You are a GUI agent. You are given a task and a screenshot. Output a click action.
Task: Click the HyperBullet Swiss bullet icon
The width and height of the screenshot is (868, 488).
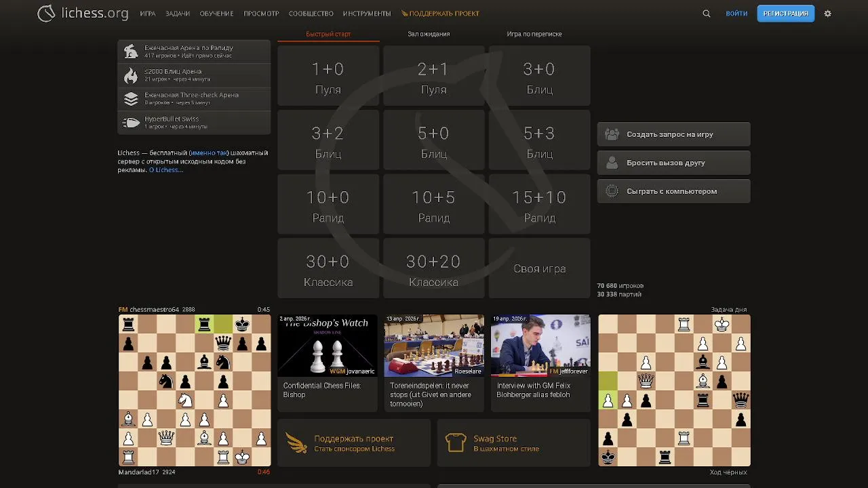tap(131, 123)
